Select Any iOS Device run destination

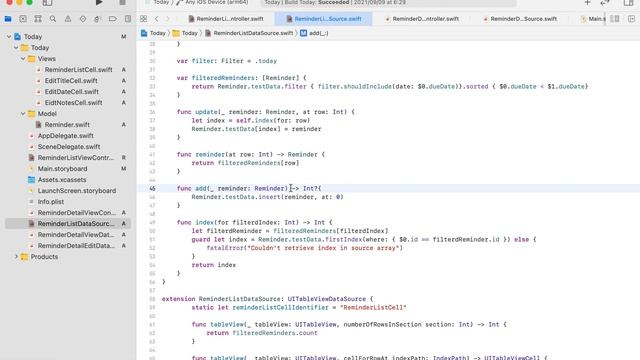(x=213, y=2)
